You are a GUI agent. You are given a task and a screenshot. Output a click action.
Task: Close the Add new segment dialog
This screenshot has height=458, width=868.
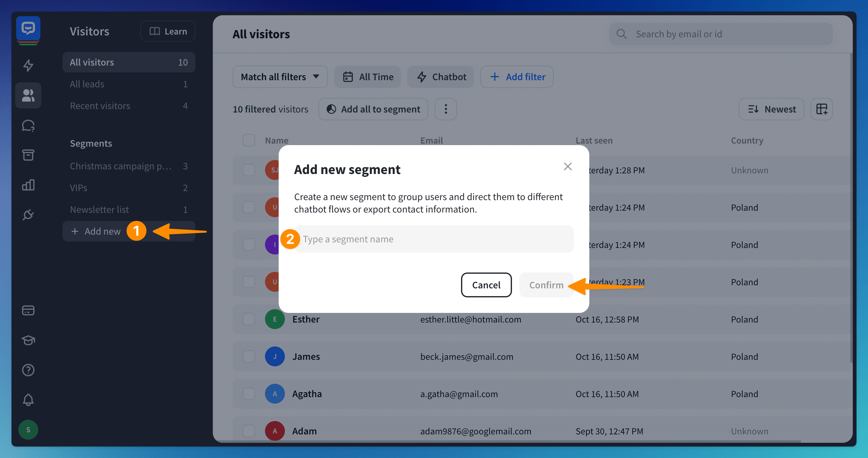568,167
